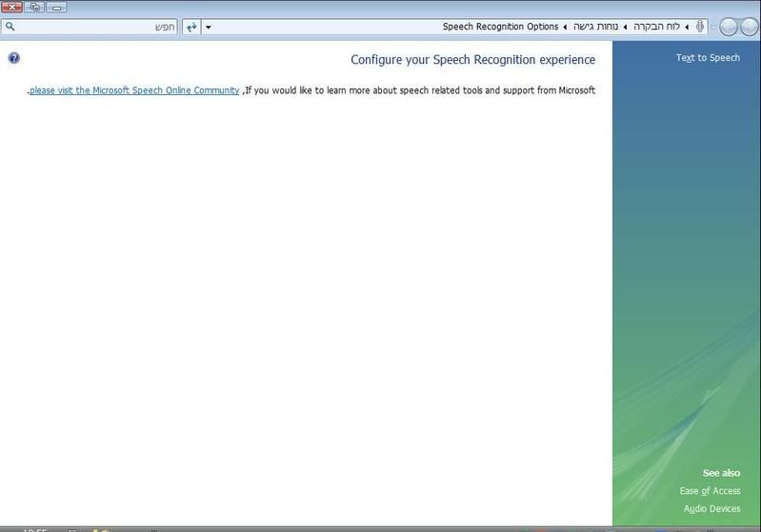This screenshot has width=761, height=532.
Task: Click the magnifier icon in the search box
Action: coord(10,27)
